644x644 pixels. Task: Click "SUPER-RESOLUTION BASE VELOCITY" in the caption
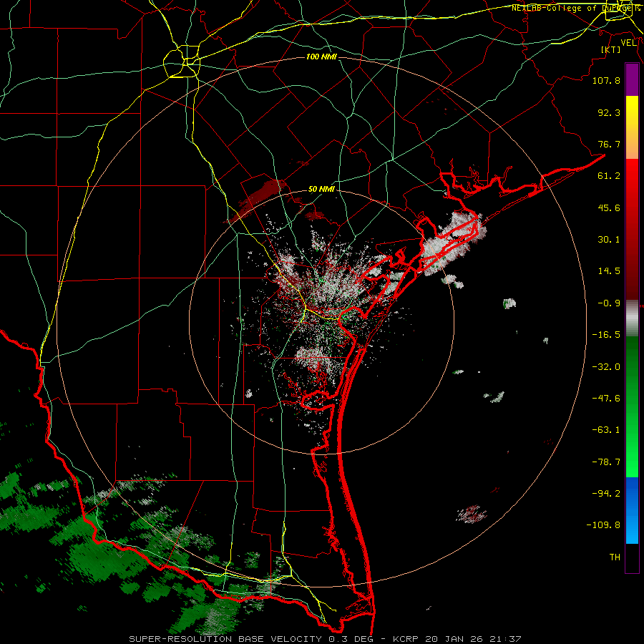click(225, 639)
